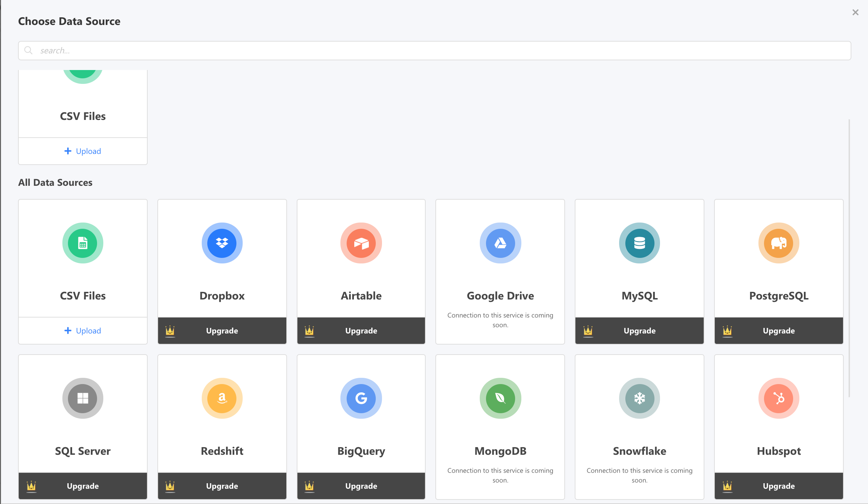Click the Choose Data Source heading
The width and height of the screenshot is (868, 504).
[69, 21]
